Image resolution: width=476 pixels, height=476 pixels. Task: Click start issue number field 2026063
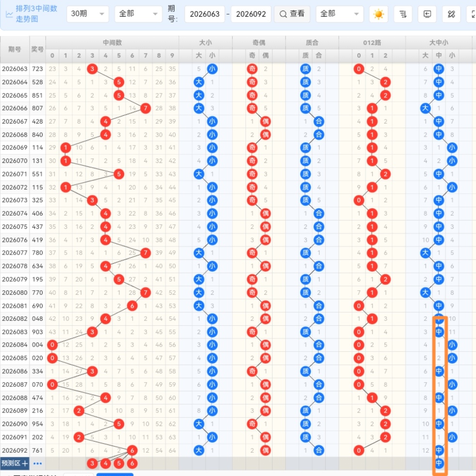(204, 14)
